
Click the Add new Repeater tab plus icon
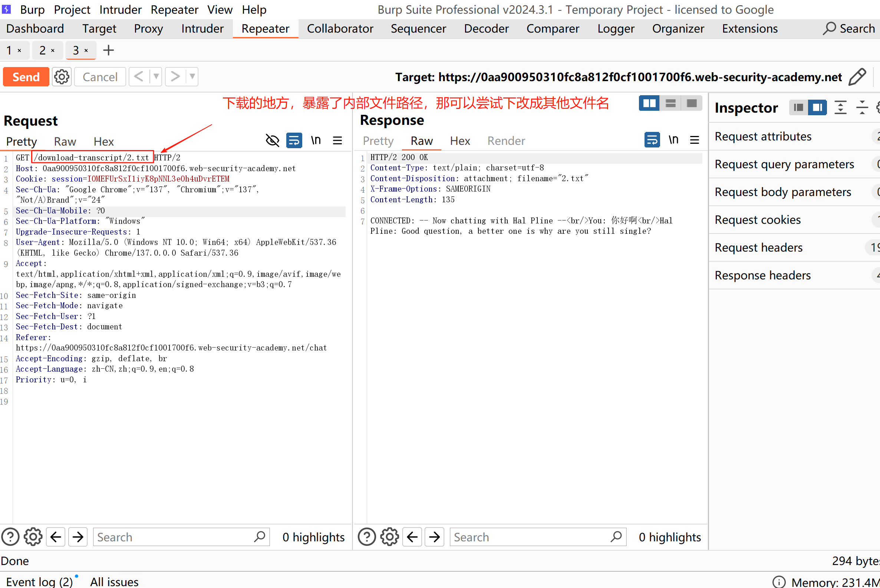[108, 50]
